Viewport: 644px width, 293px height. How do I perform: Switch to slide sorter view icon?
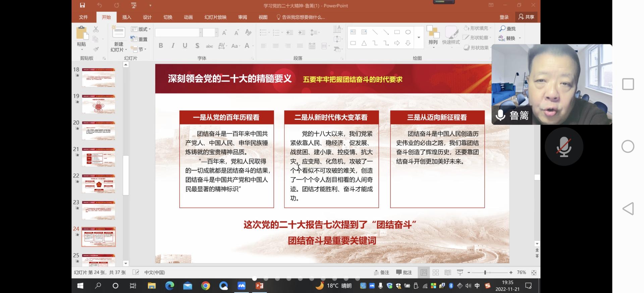[x=436, y=273]
